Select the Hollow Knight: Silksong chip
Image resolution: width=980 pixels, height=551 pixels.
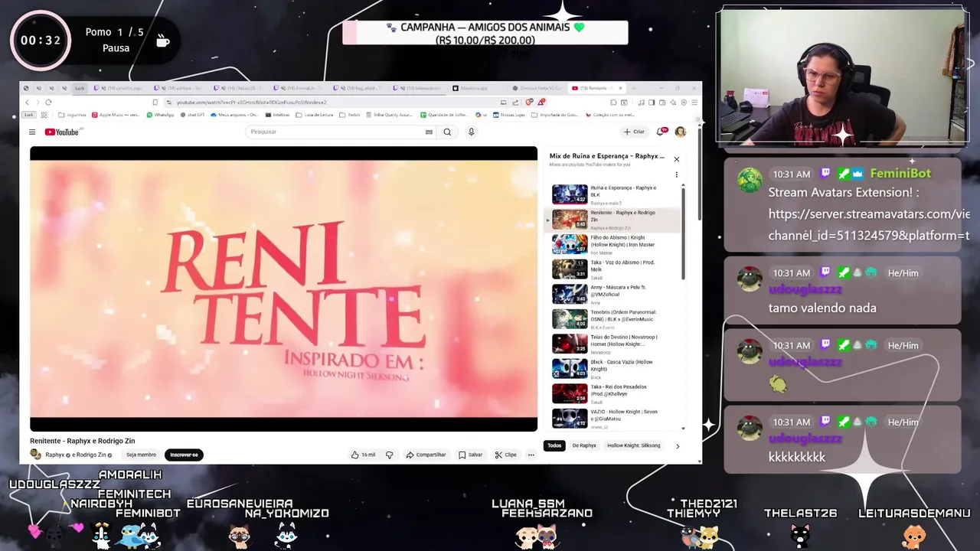tap(634, 445)
